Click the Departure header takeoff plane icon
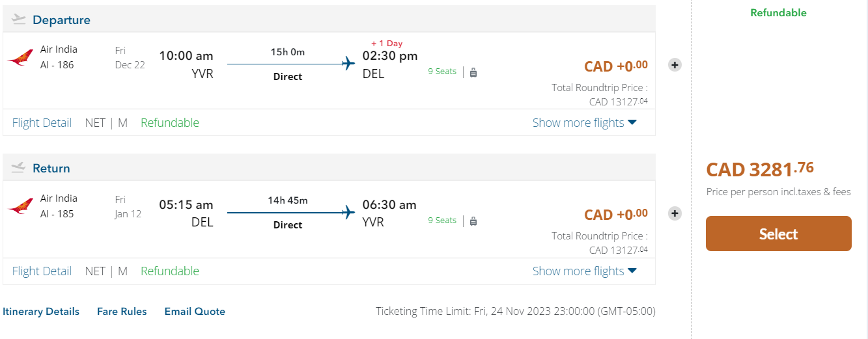Screen dimensions: 868x339 tap(19, 20)
